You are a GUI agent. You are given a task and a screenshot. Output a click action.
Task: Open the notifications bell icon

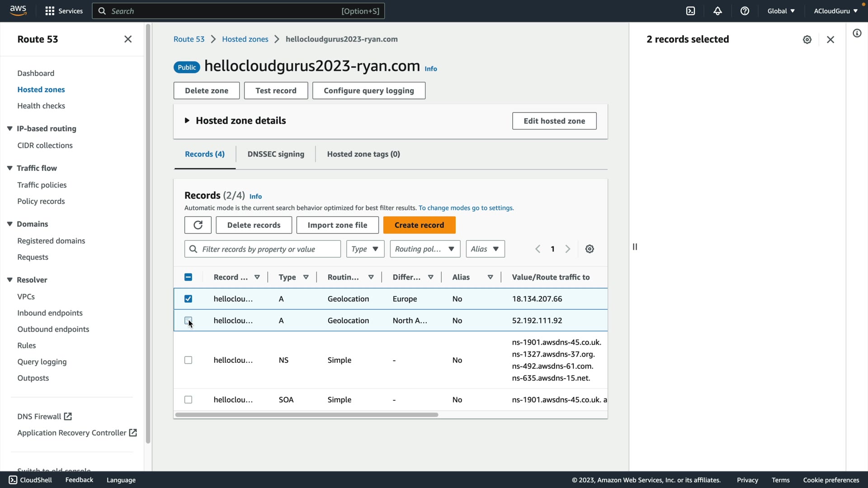click(x=717, y=11)
